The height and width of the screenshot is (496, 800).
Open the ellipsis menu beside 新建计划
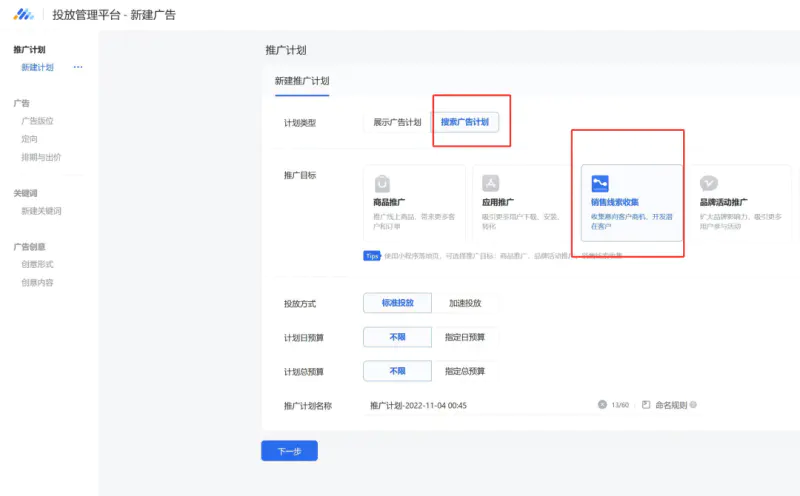(78, 68)
